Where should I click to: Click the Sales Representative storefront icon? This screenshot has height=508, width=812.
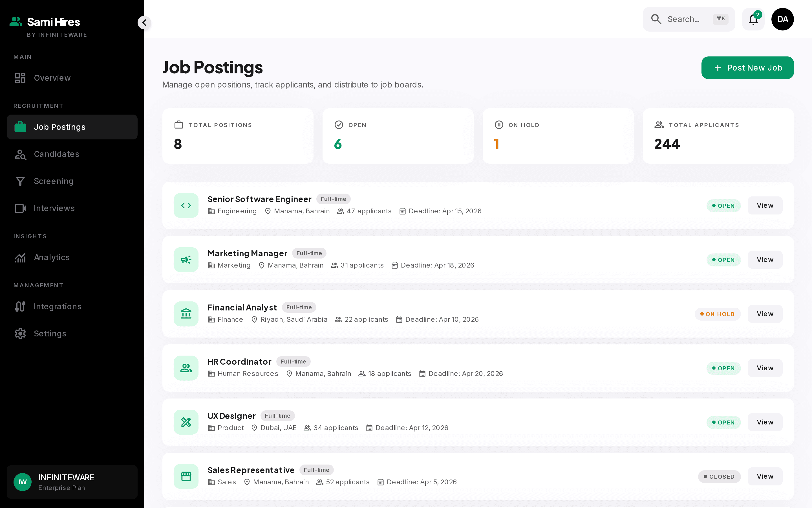coord(186,476)
